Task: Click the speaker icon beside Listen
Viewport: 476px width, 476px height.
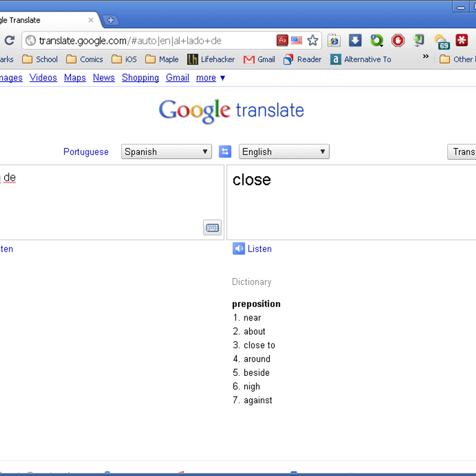Action: click(x=239, y=248)
